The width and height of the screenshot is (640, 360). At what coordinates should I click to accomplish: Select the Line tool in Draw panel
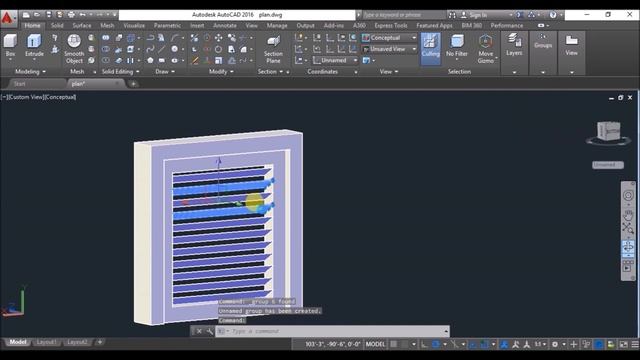pos(162,49)
